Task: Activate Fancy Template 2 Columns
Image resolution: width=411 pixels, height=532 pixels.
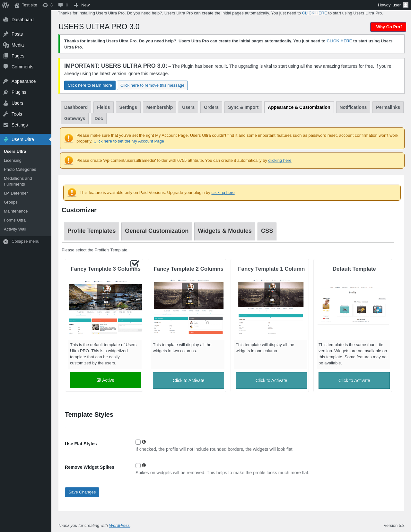Action: point(188,380)
